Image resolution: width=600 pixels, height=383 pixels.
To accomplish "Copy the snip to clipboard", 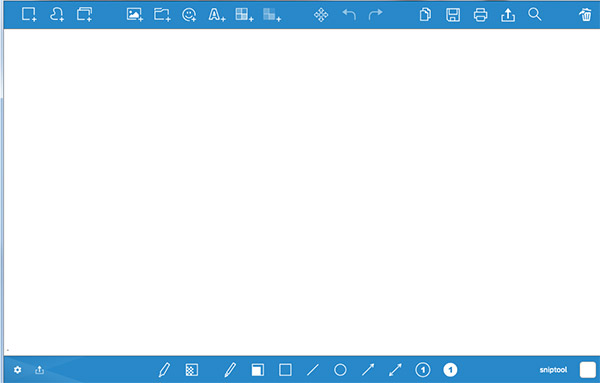I will point(425,15).
